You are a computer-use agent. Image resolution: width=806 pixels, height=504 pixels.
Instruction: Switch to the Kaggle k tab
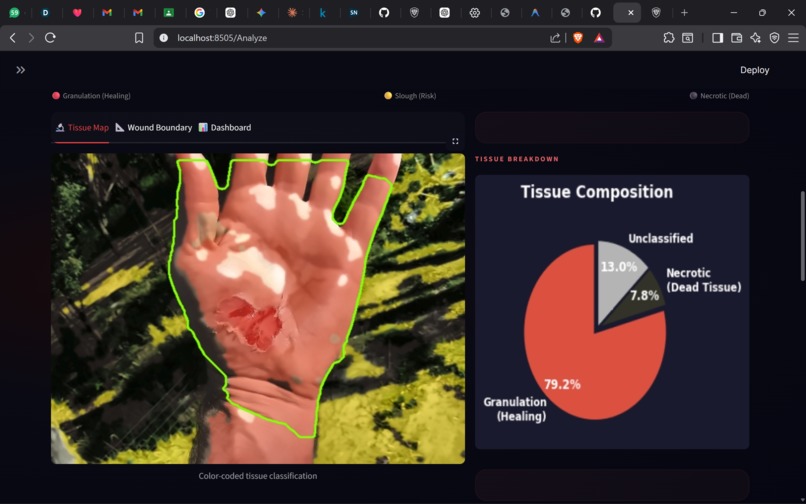322,13
